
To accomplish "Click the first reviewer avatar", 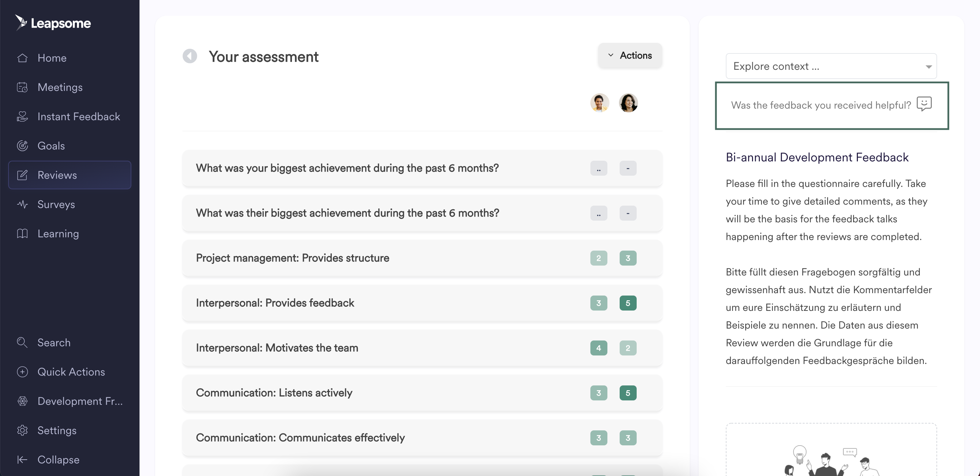I will [600, 103].
